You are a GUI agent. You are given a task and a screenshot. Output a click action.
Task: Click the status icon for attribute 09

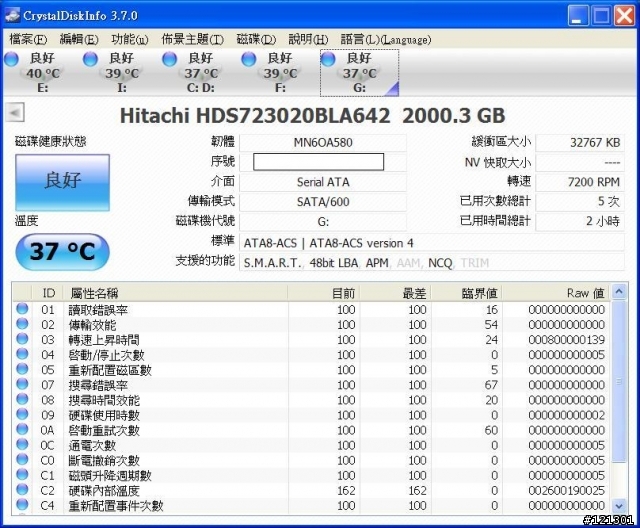[x=22, y=415]
